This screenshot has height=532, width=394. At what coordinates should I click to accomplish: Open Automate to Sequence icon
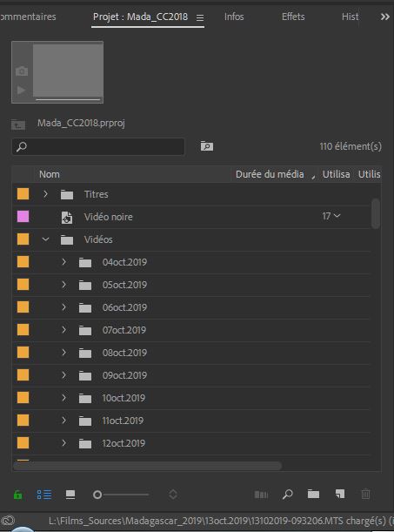click(x=261, y=495)
